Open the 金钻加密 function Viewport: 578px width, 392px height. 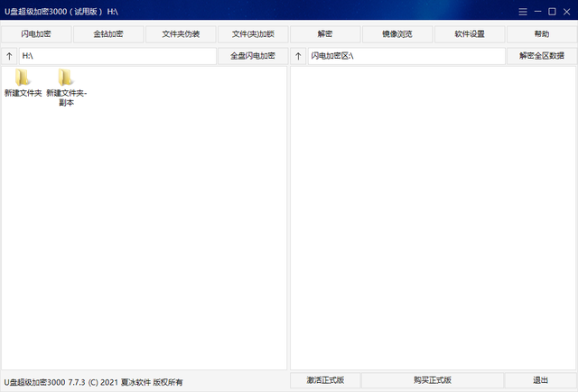(108, 34)
